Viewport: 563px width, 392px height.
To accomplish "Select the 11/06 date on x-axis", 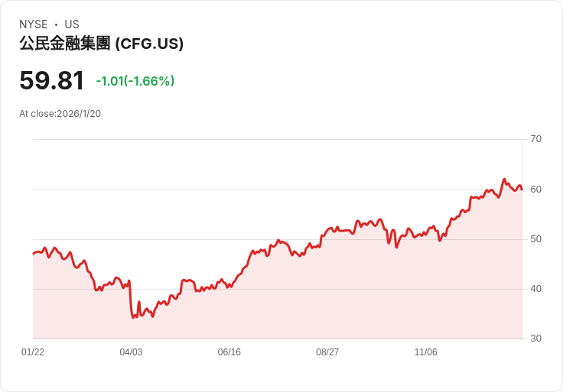I will (x=425, y=352).
